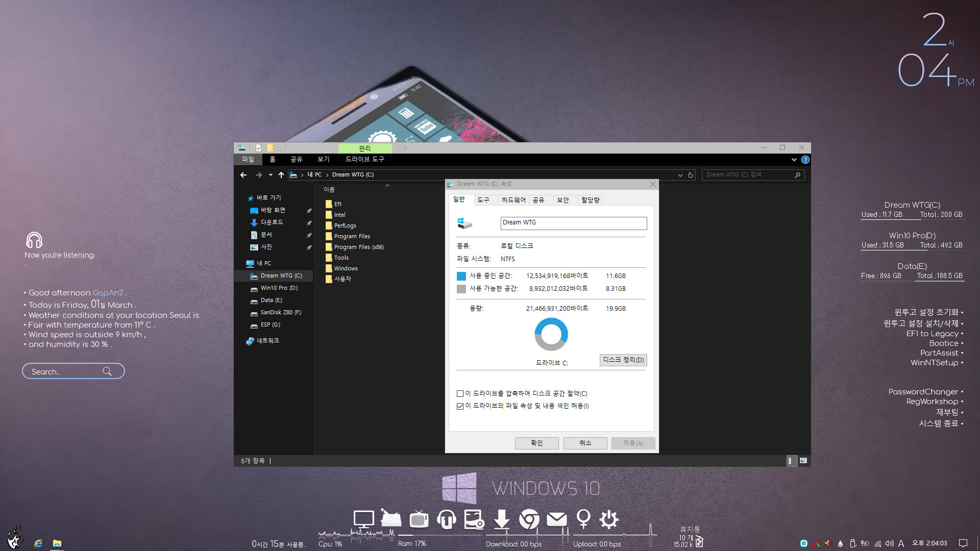Screen dimensions: 980x551
Task: Click the WinNTSetup desktop link
Action: pyautogui.click(x=935, y=363)
